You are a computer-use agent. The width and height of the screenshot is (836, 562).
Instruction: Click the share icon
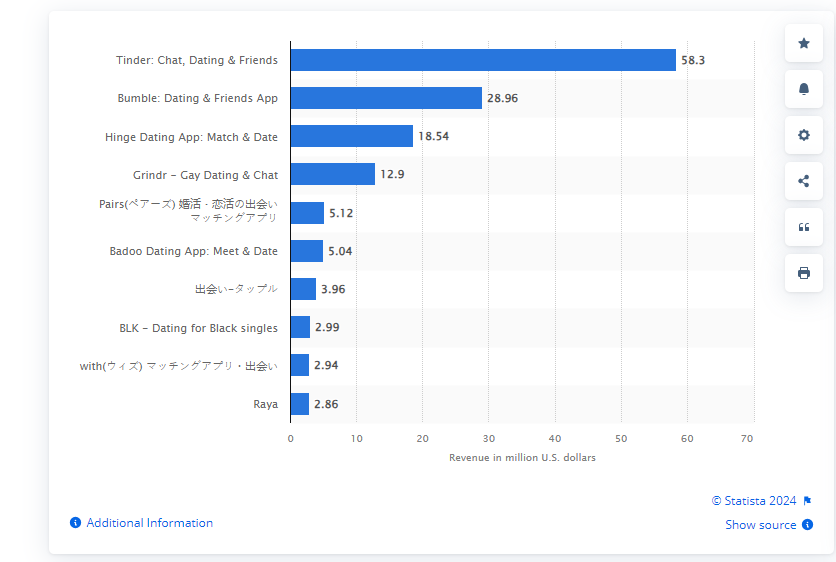tap(803, 181)
